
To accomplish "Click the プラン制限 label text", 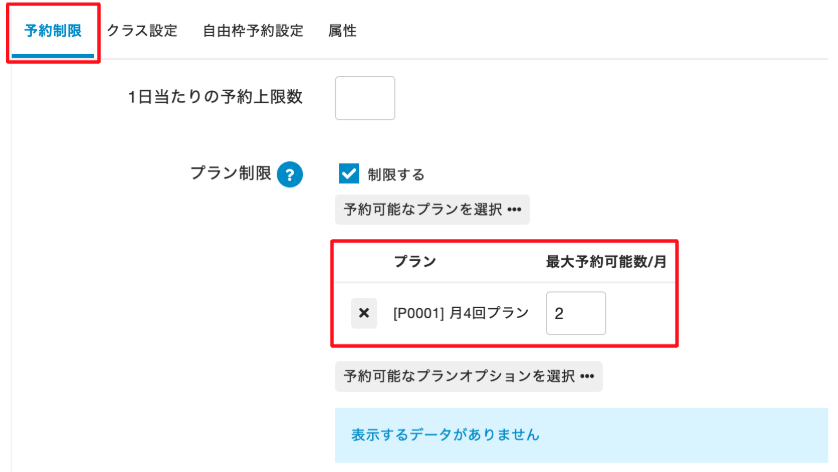I will [230, 173].
